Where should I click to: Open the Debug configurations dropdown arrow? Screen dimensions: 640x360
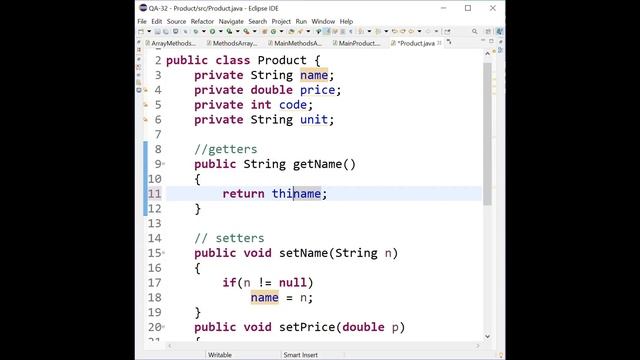pos(204,31)
